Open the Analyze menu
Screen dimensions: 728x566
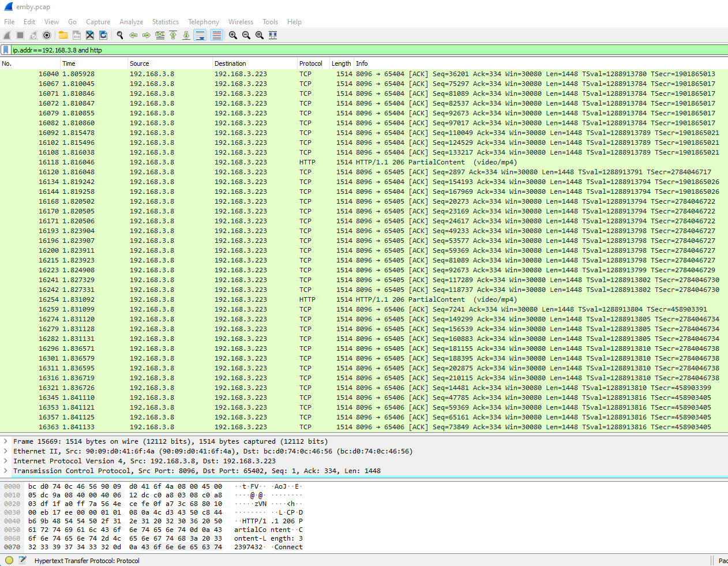tap(131, 22)
